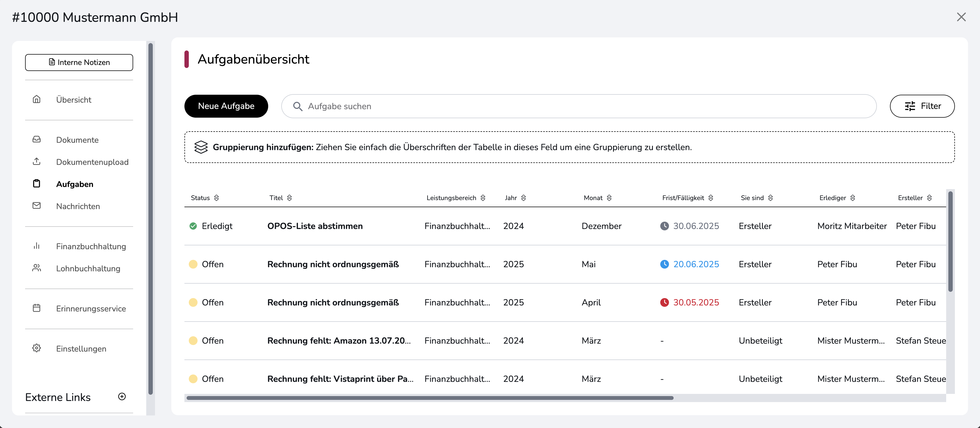
Task: Sort by the Jahr column arrows
Action: (524, 198)
